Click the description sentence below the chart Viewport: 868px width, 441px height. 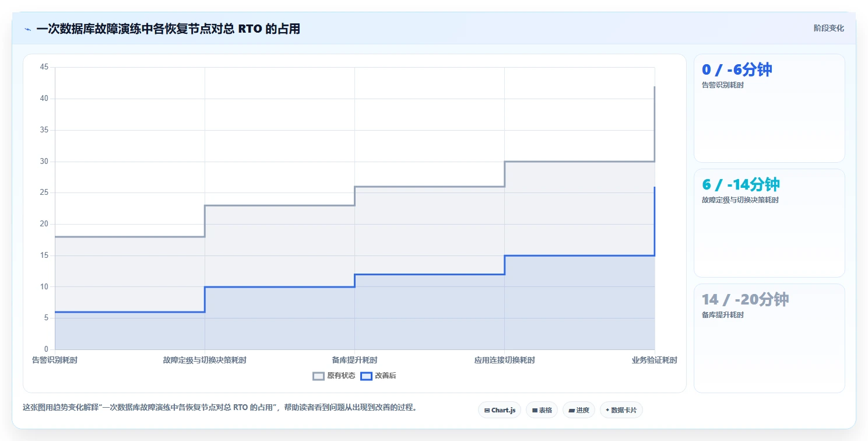pos(219,408)
